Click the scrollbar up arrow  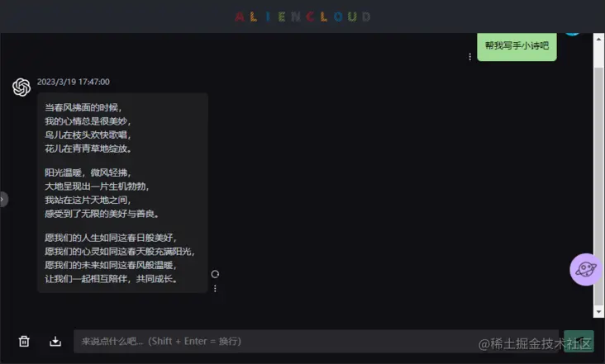click(x=598, y=39)
